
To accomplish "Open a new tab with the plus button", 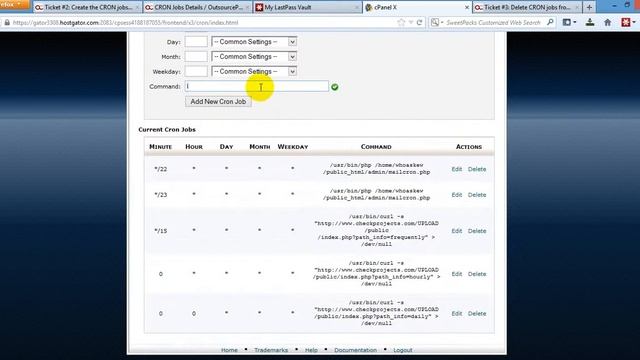I will (x=589, y=7).
